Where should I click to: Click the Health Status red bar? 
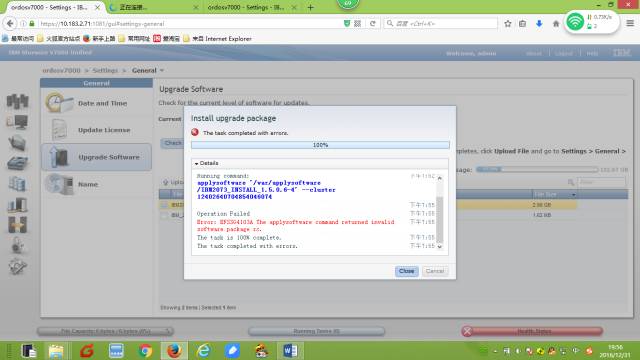pyautogui.click(x=532, y=331)
